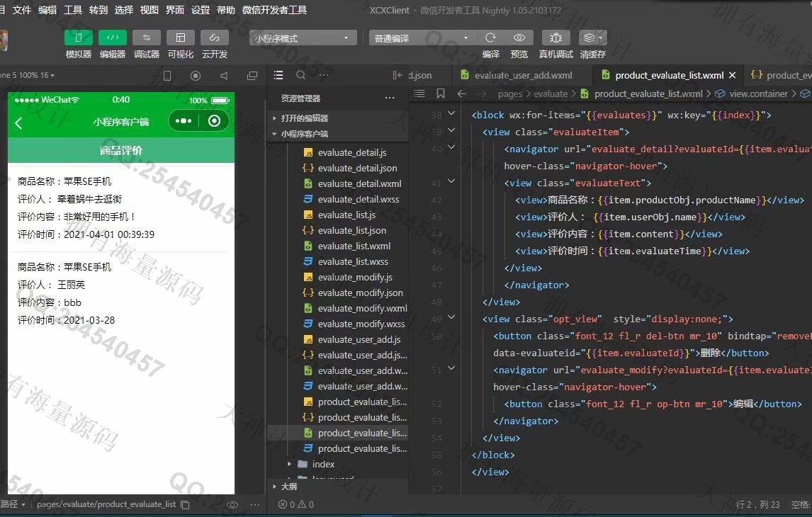812x517 pixels.
Task: Open the mini program mode dropdown
Action: pyautogui.click(x=303, y=38)
